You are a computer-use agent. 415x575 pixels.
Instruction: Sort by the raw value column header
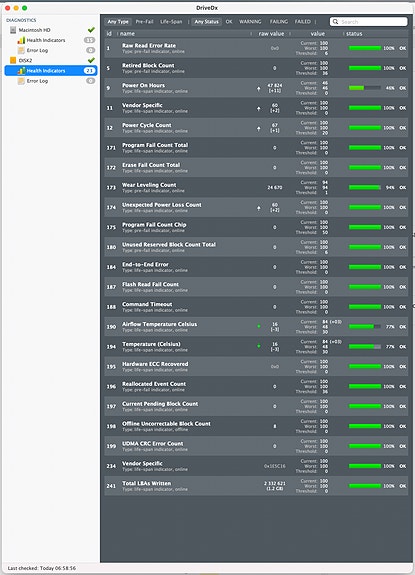click(x=271, y=33)
